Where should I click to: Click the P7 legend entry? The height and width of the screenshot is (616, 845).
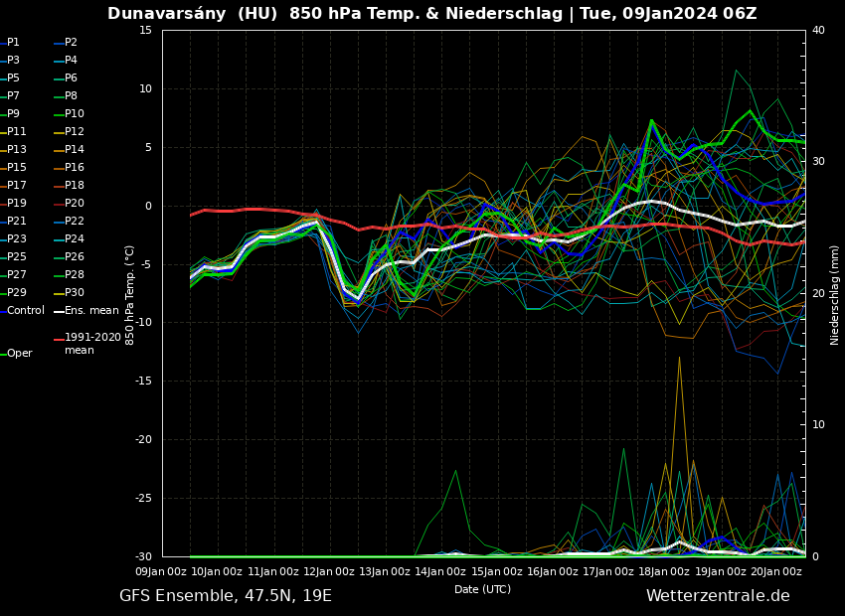(x=13, y=96)
